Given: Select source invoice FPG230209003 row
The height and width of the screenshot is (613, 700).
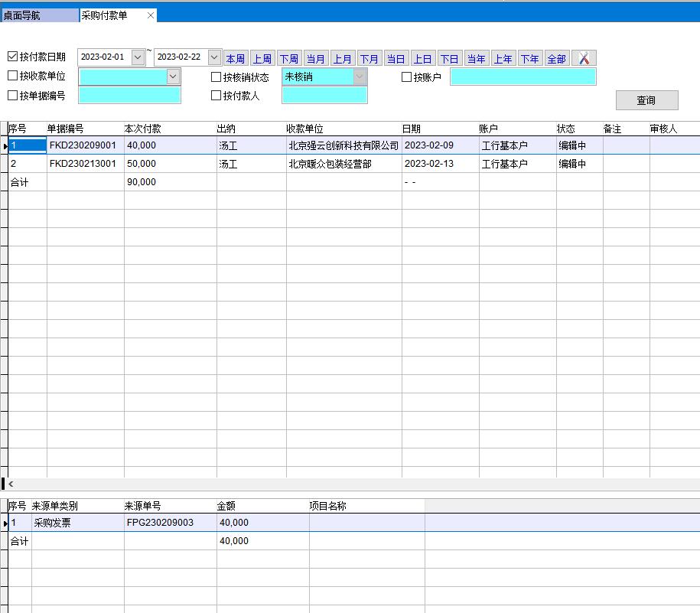Looking at the screenshot, I should (159, 523).
